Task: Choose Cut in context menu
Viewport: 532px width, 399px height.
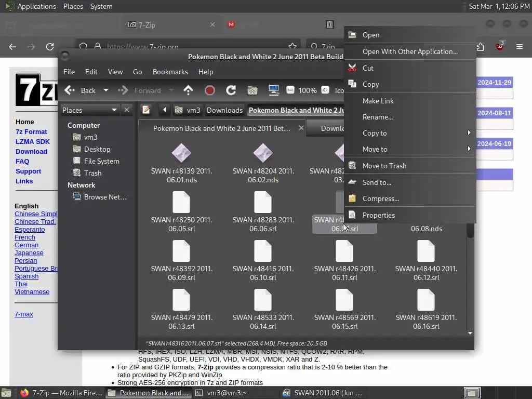Action: point(410,68)
